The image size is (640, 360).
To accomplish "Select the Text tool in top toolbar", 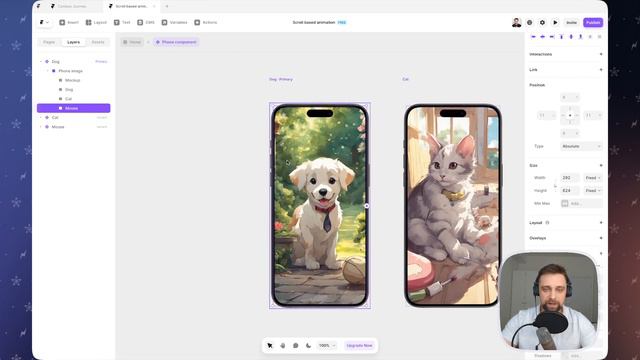I will (x=122, y=22).
